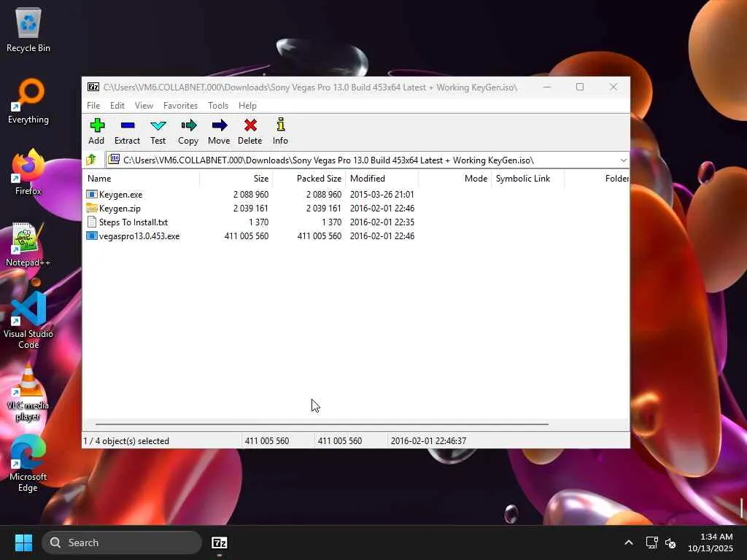Launch Firefox from desktop

(28, 173)
